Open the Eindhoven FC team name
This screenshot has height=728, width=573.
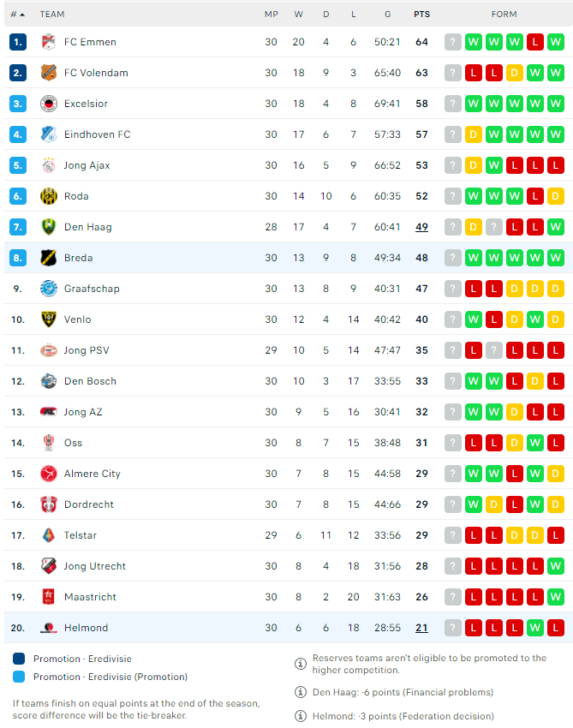pyautogui.click(x=97, y=134)
